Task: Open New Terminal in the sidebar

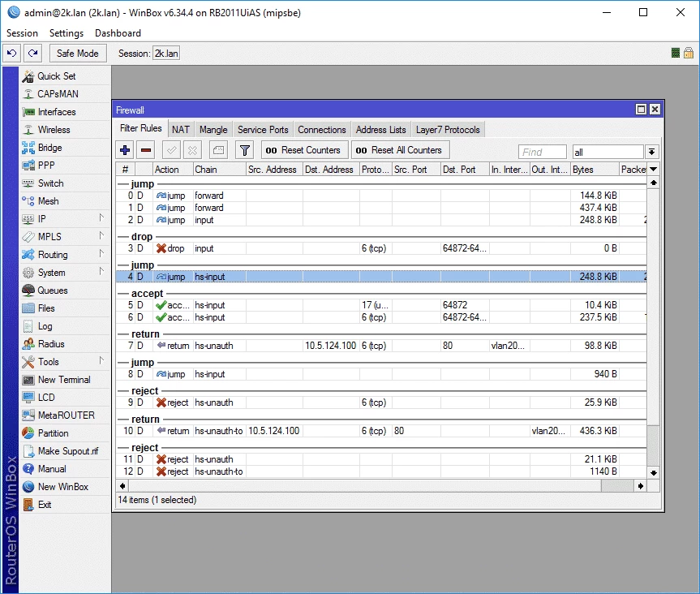Action: point(63,380)
